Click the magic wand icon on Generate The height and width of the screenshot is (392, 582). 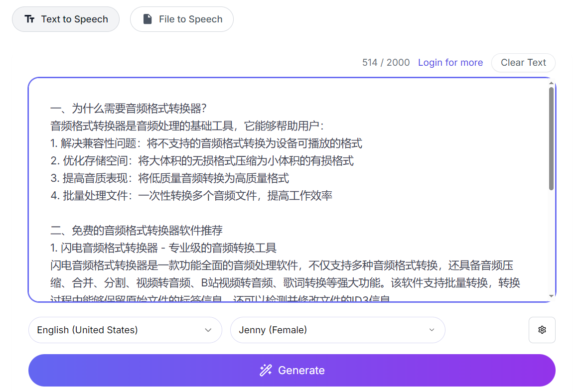(266, 370)
